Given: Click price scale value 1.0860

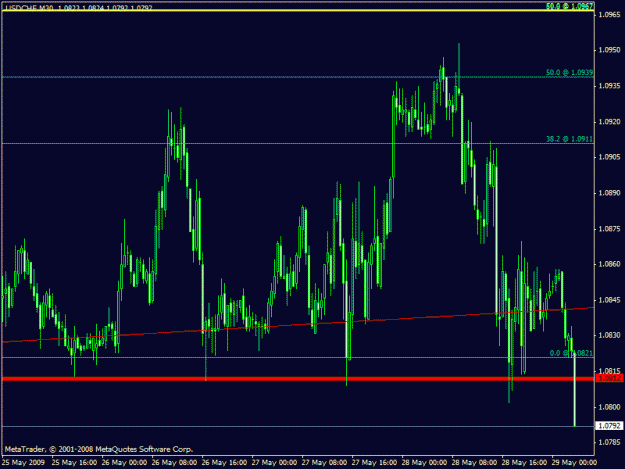Looking at the screenshot, I should [x=609, y=264].
